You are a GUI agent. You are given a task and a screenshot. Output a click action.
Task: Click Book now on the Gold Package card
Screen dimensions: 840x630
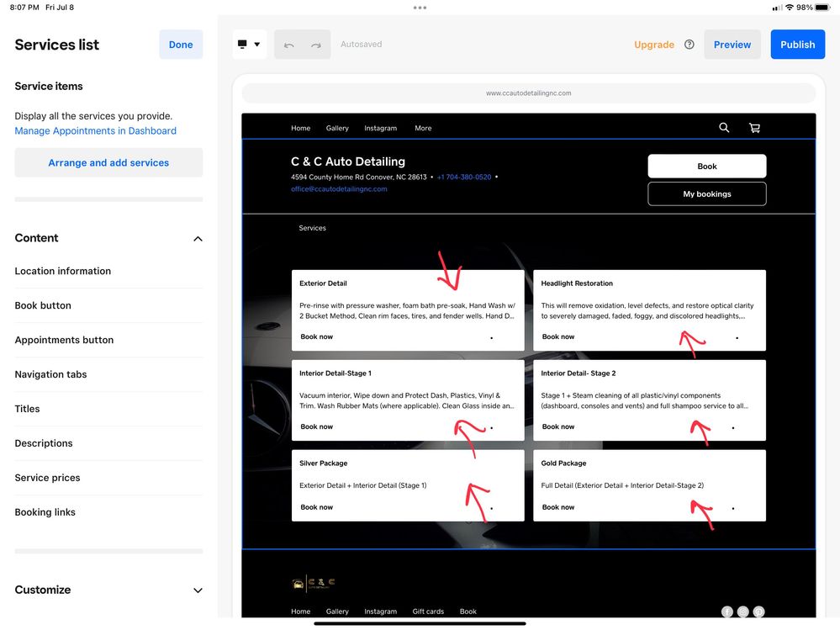[558, 507]
